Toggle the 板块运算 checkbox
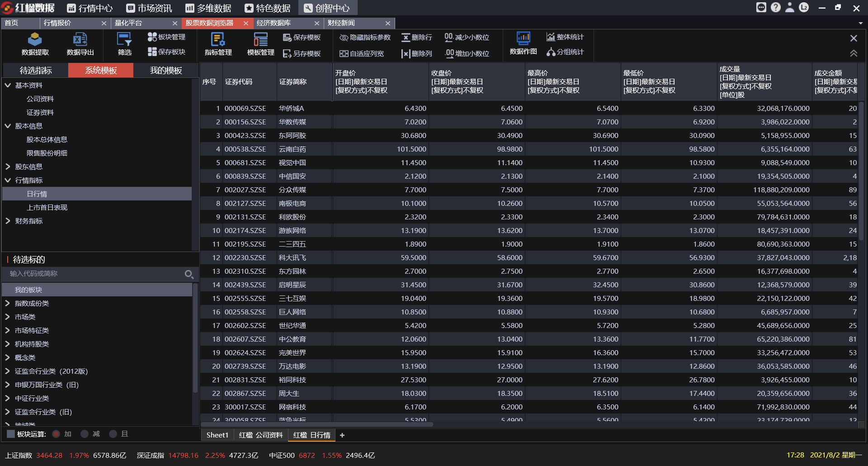 point(11,434)
